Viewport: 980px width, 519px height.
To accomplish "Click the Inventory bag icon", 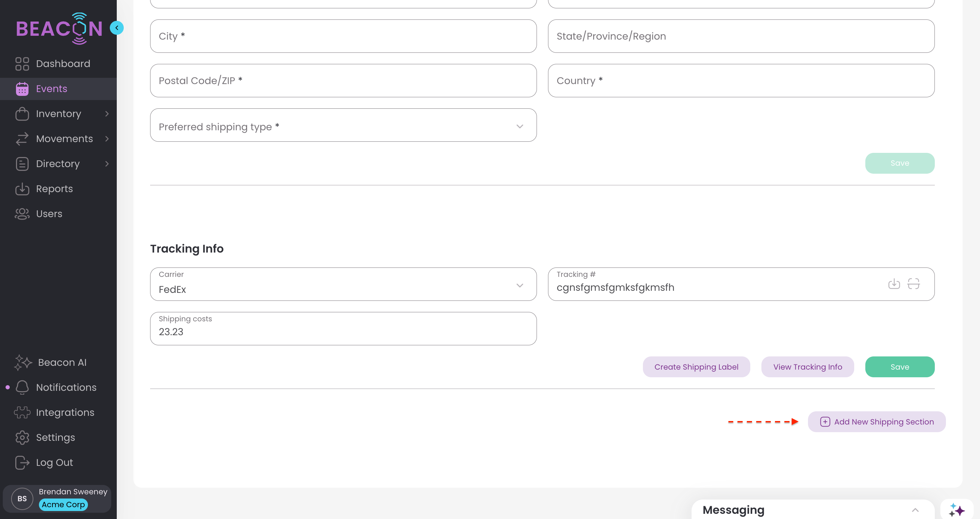I will (x=22, y=114).
